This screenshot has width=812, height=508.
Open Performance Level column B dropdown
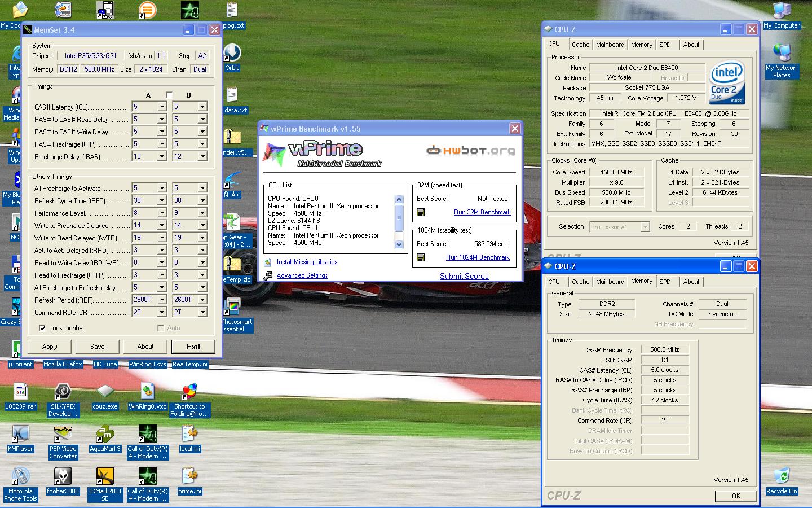point(202,213)
